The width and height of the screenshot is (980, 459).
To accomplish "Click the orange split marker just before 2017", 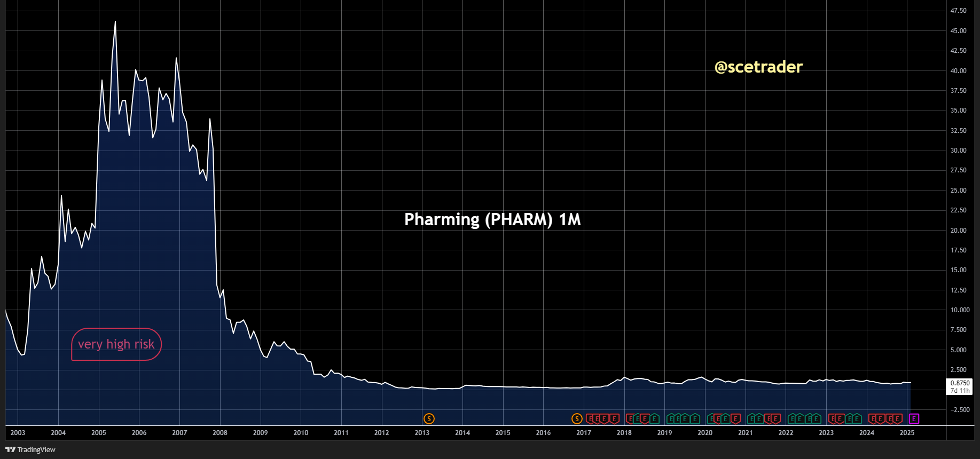I will [x=577, y=419].
